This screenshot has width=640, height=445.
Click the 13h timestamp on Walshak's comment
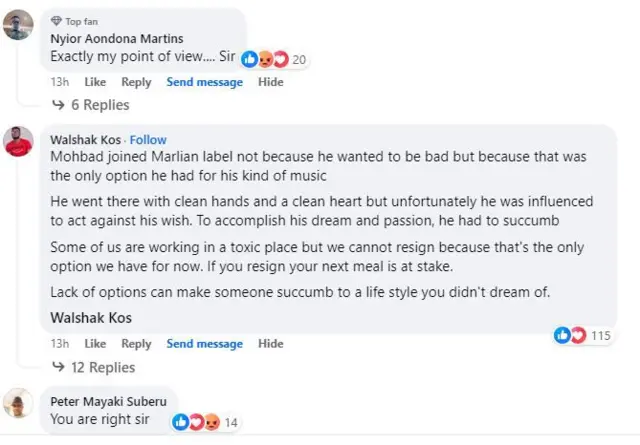tap(59, 344)
